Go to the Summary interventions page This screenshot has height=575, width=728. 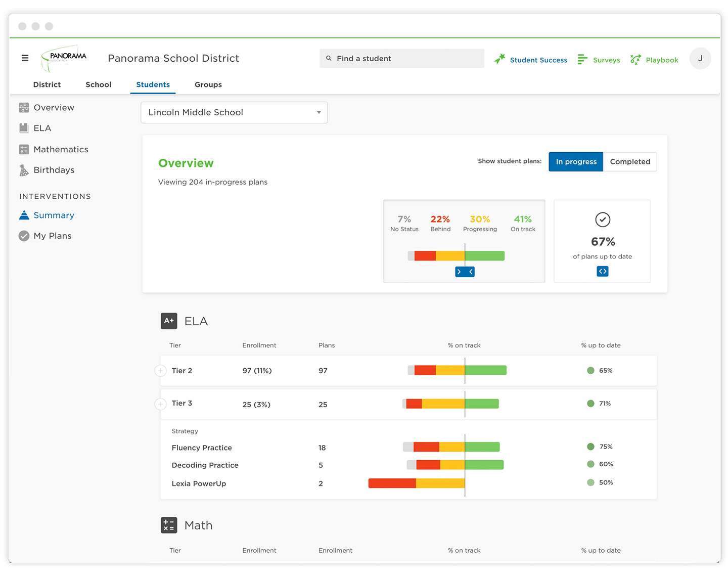[53, 215]
